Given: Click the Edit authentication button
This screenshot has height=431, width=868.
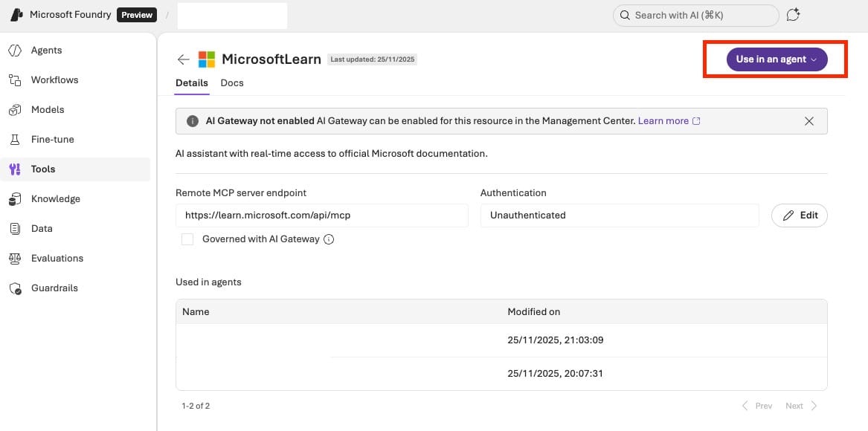Looking at the screenshot, I should (800, 215).
